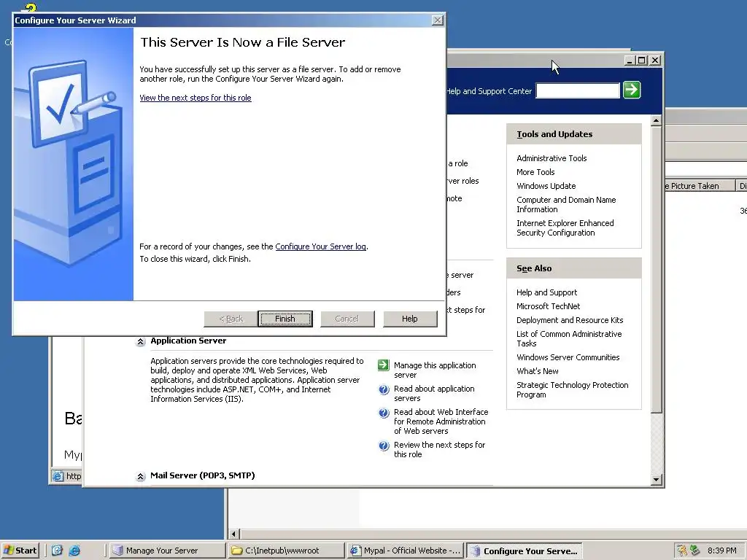The height and width of the screenshot is (560, 747).
Task: Open Computer and Domain Name Information
Action: [566, 204]
